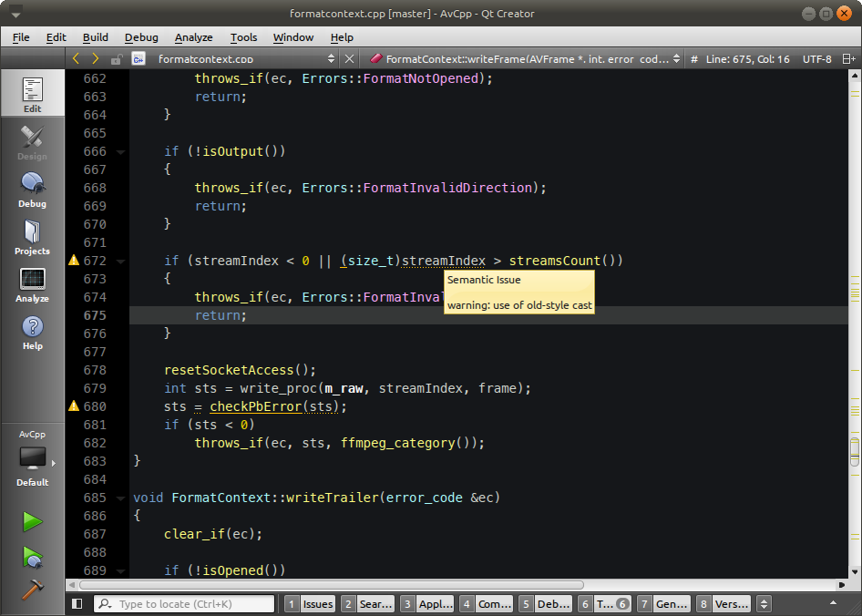Open the Analyze menu
Screen dimensions: 862x616
193,37
